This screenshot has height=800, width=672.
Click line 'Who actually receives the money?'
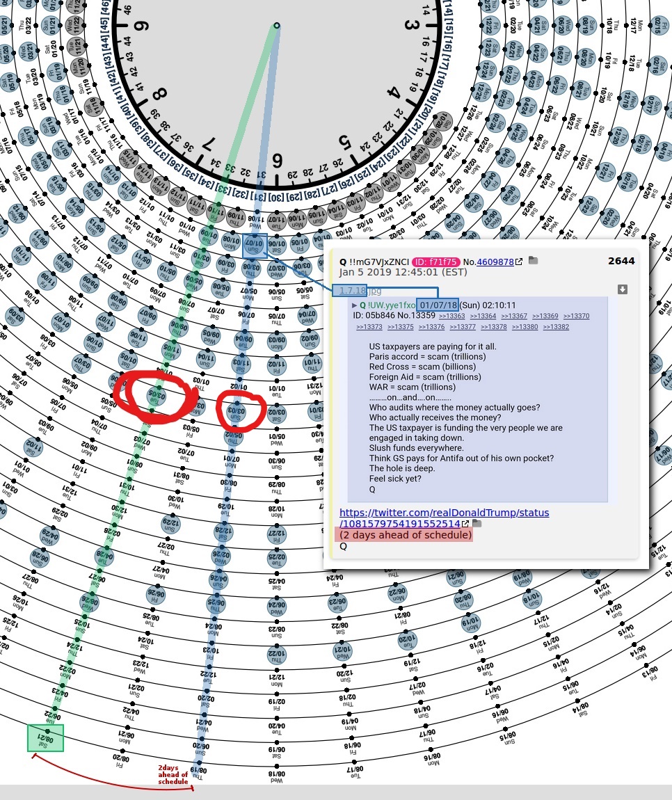[x=435, y=417]
